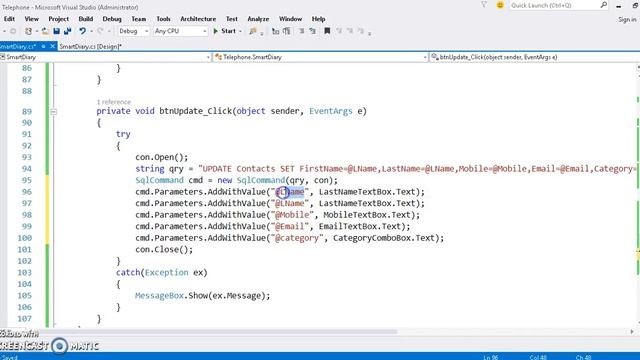Viewport: 640px width, 360px height.
Task: Click the vertical scrollbar of the editor
Action: 637,196
